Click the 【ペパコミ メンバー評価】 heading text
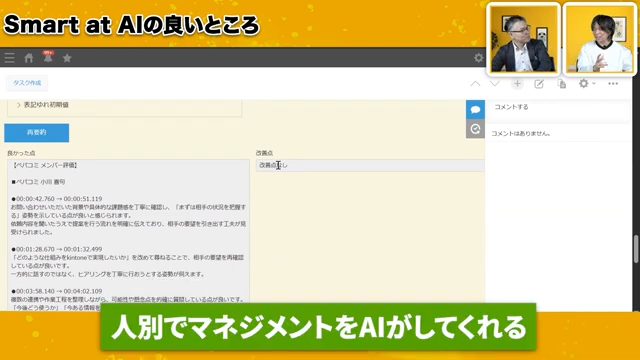The height and width of the screenshot is (360, 640). [x=45, y=165]
